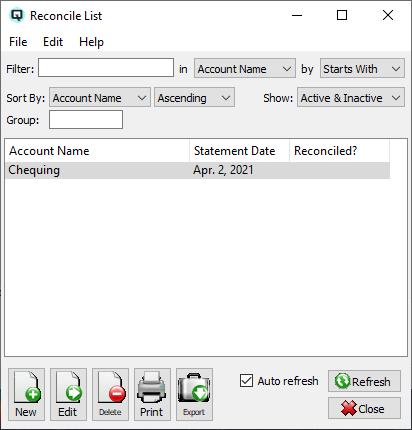Click the app logo in title bar
Image resolution: width=412 pixels, height=430 pixels.
click(x=17, y=16)
